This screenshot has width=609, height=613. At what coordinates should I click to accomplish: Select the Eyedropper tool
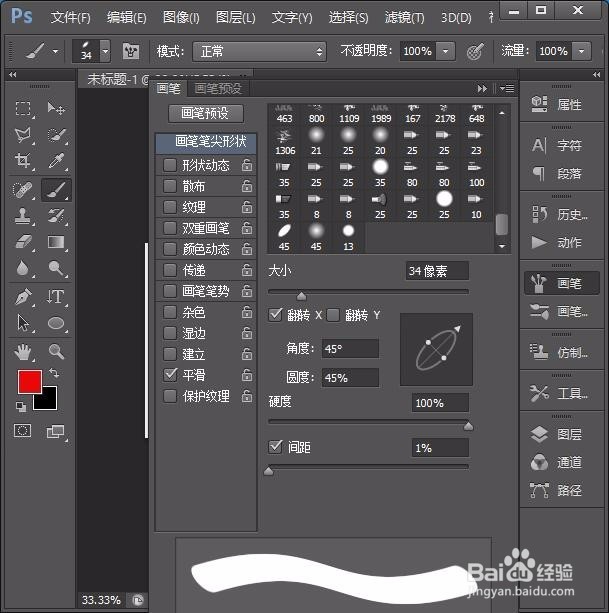(x=56, y=161)
